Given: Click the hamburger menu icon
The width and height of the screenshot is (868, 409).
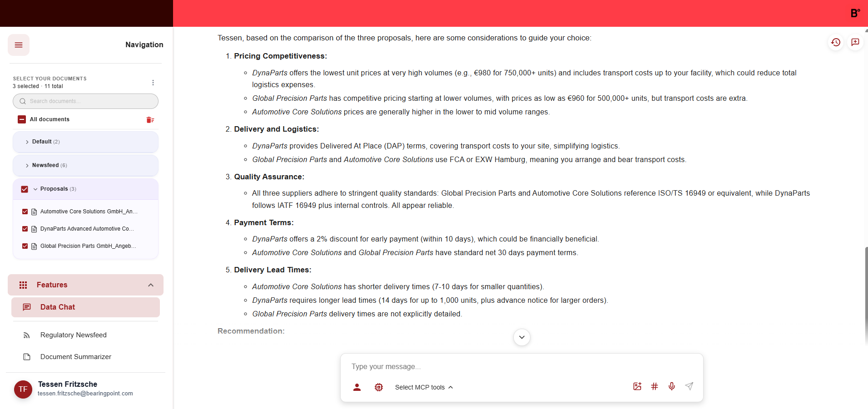Looking at the screenshot, I should tap(19, 45).
